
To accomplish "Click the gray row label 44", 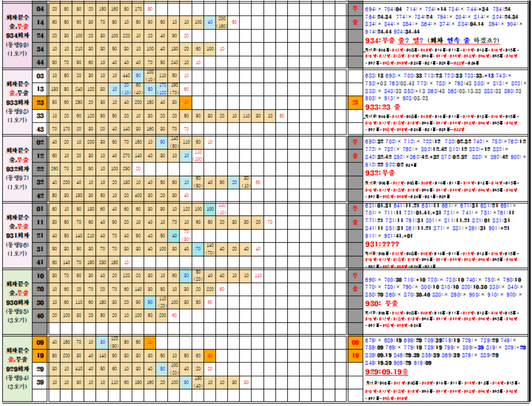I will [40, 62].
